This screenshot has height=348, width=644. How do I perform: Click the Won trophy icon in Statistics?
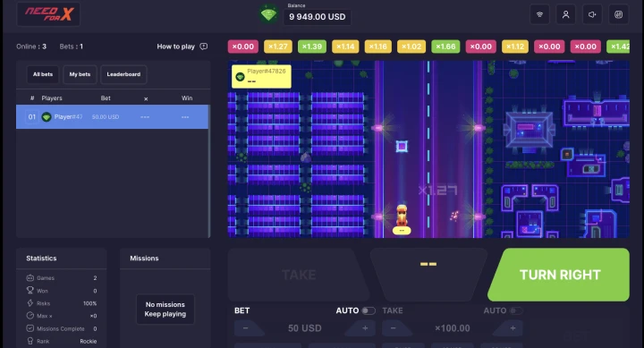[x=30, y=291]
